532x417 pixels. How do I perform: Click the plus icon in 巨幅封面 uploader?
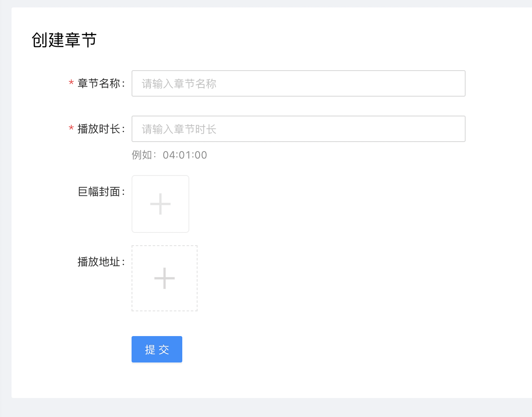[160, 204]
